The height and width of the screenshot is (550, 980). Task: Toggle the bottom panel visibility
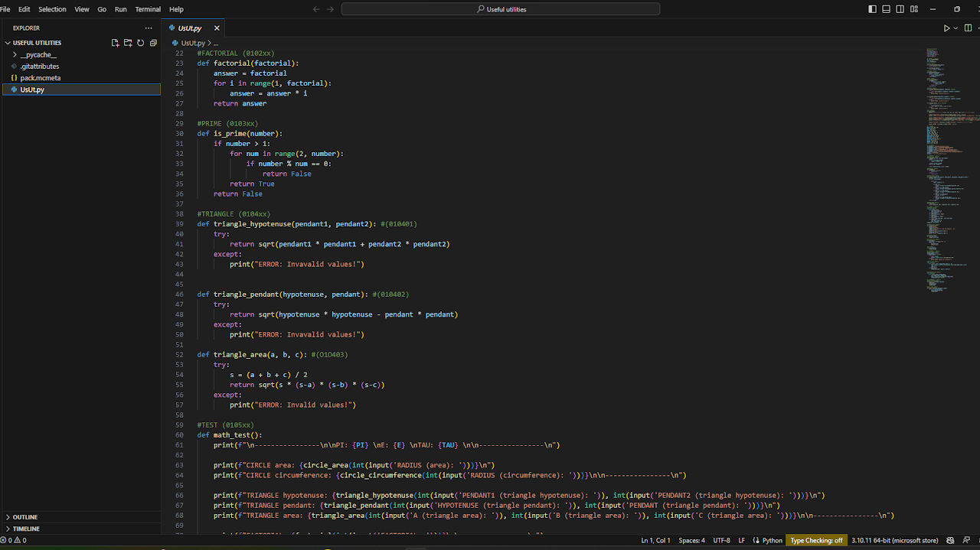887,9
